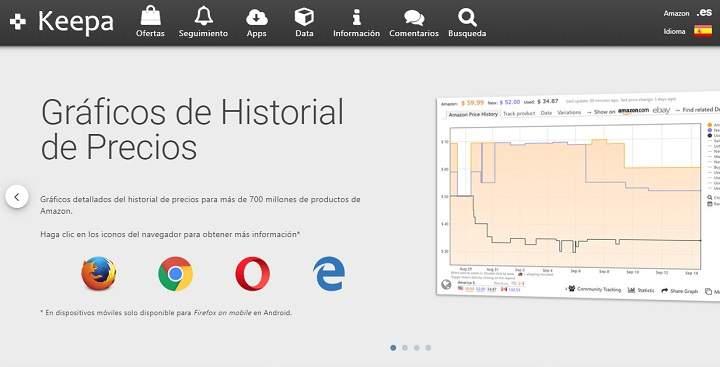
Task: Click Share Graph in preview
Action: tap(680, 291)
